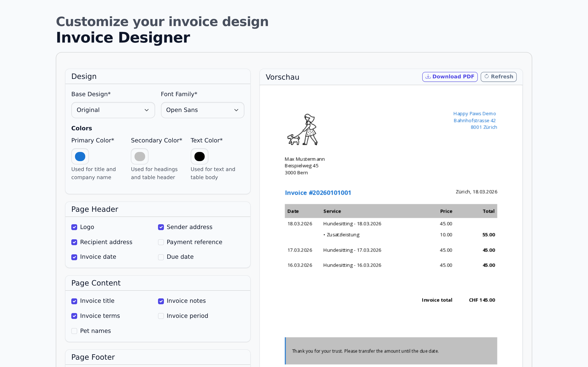Disable the Invoice terms checkbox
The image size is (588, 367).
click(x=74, y=316)
